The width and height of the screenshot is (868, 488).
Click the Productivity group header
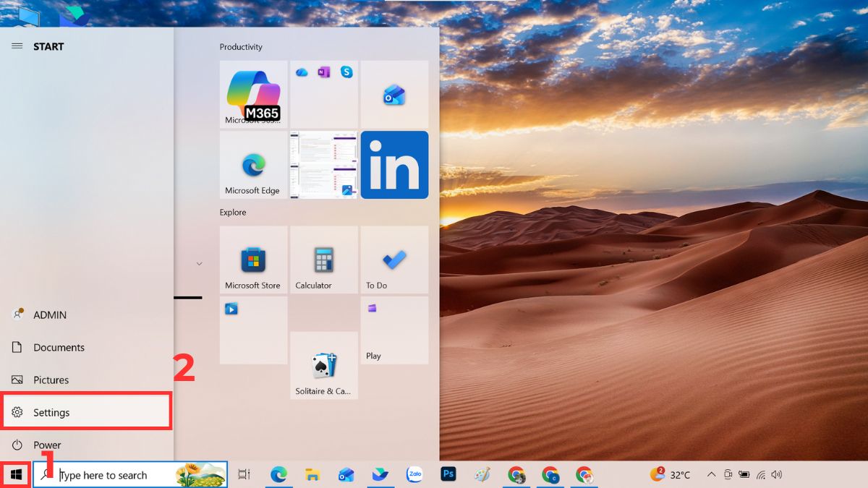pyautogui.click(x=241, y=47)
